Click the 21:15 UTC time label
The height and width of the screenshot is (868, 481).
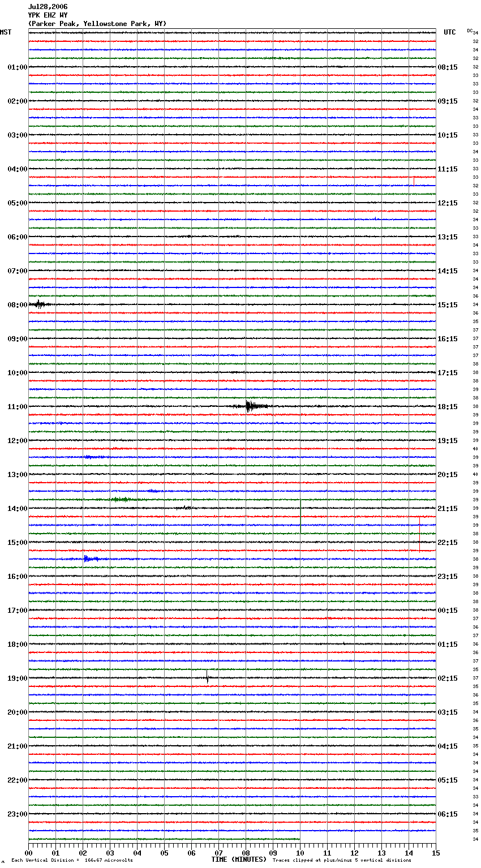tap(448, 509)
